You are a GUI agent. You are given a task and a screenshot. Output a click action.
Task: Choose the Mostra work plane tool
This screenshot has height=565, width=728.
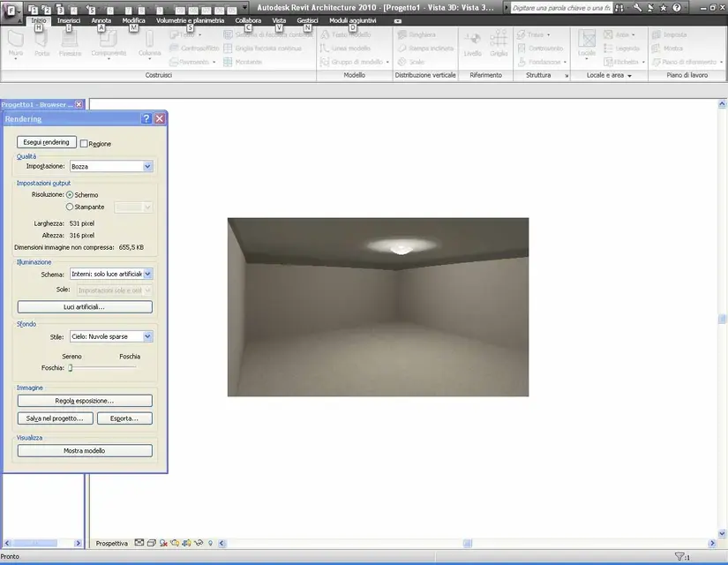(667, 49)
